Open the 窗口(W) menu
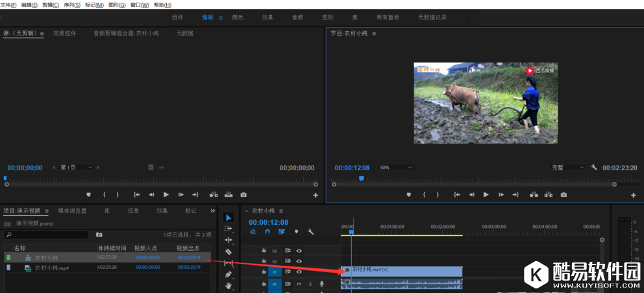This screenshot has width=644, height=293. (x=140, y=5)
